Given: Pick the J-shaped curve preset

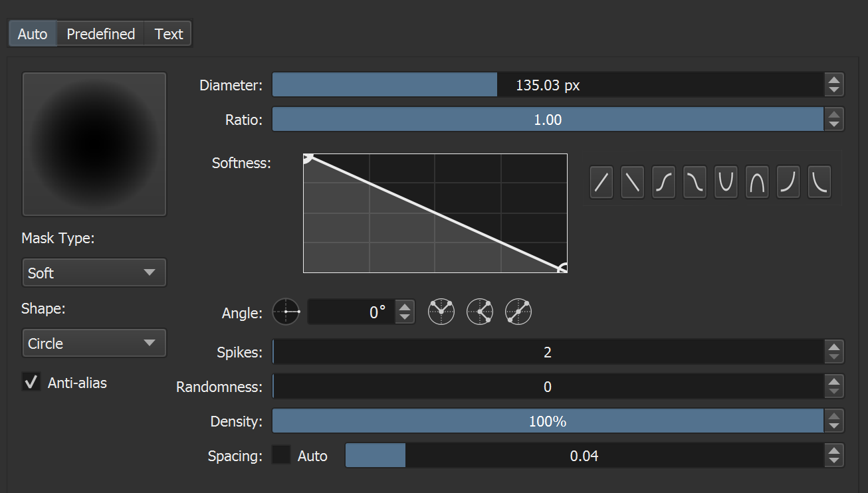Looking at the screenshot, I should pyautogui.click(x=789, y=183).
